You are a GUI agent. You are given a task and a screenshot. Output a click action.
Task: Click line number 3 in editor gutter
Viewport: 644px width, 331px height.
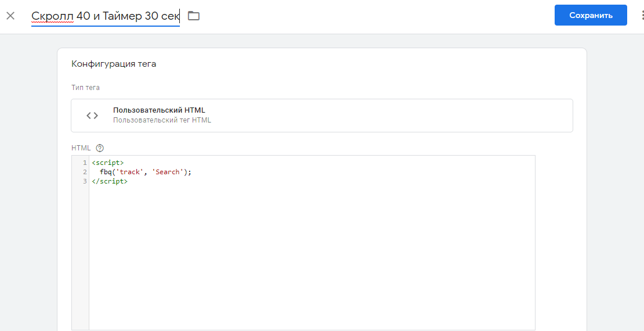click(x=85, y=181)
